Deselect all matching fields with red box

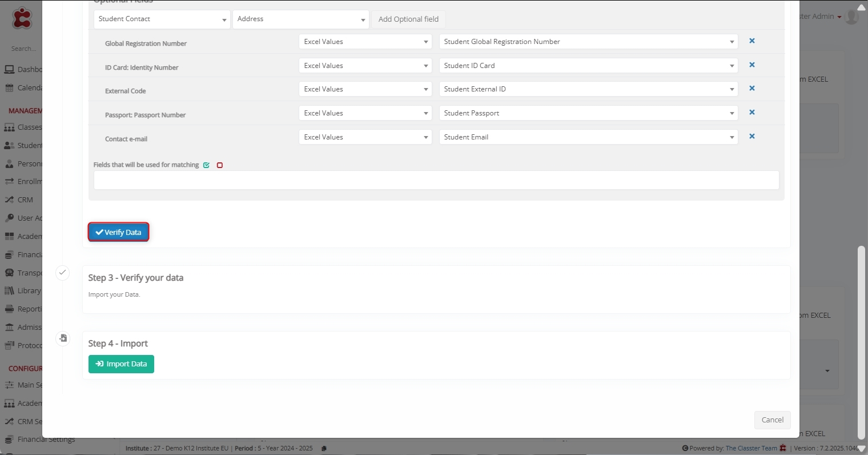[x=220, y=165]
